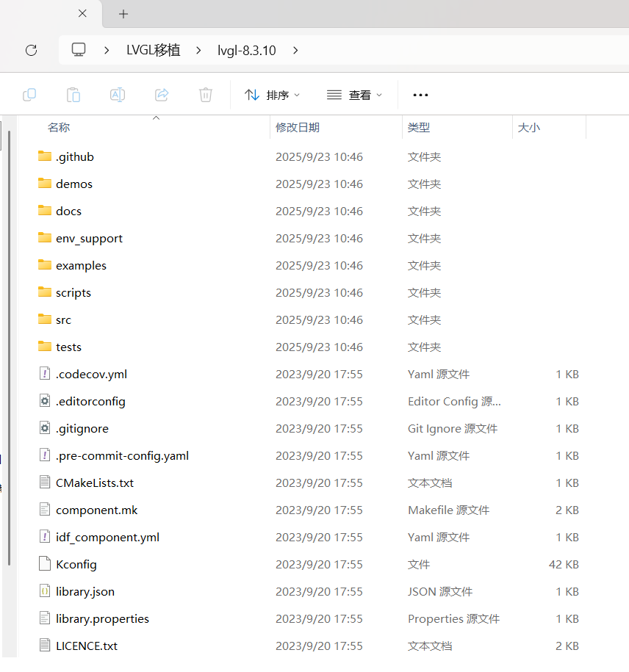The image size is (629, 672).
Task: Select the src folder icon
Action: (45, 319)
